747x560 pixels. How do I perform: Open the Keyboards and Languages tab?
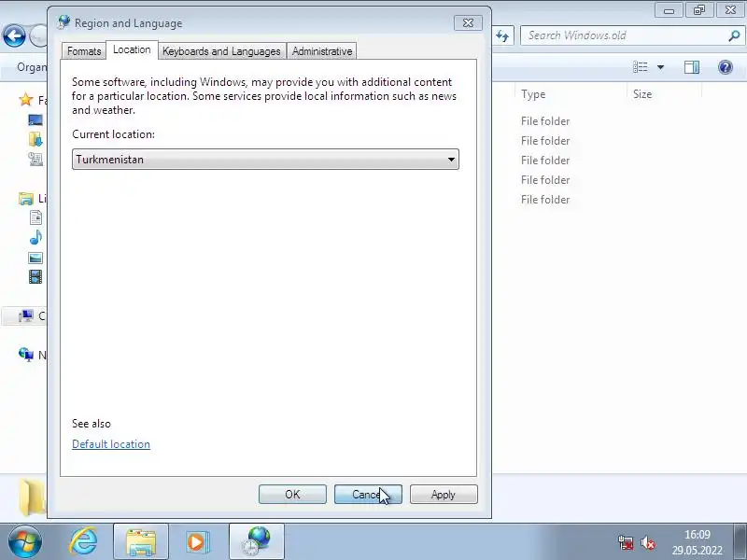point(221,51)
